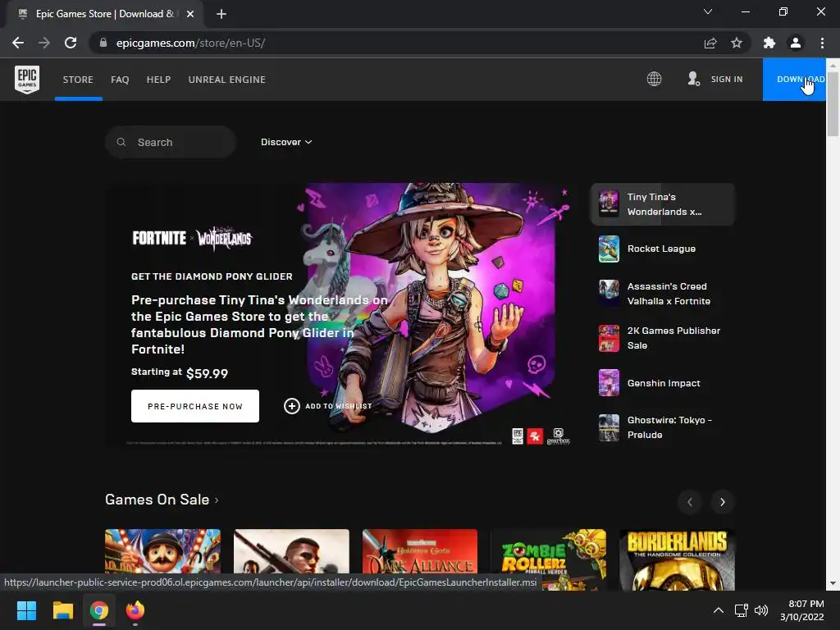The width and height of the screenshot is (840, 630).
Task: Bookmark this page with the star
Action: [737, 43]
